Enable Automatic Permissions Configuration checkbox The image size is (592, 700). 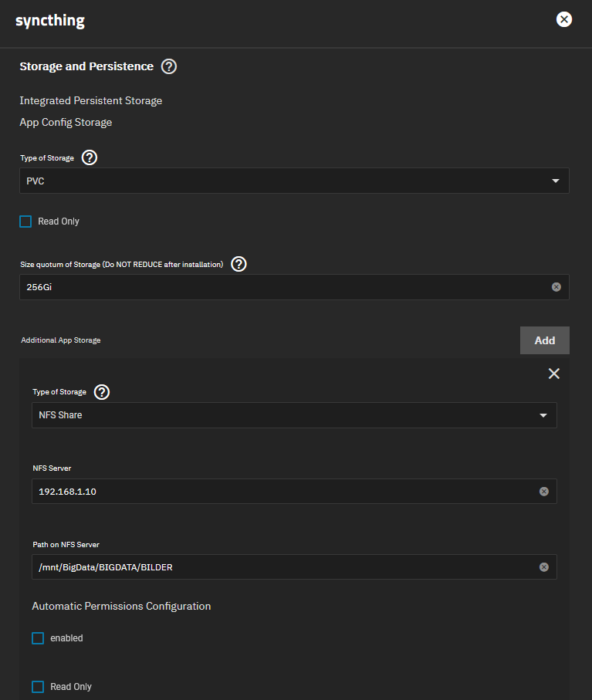click(x=38, y=638)
